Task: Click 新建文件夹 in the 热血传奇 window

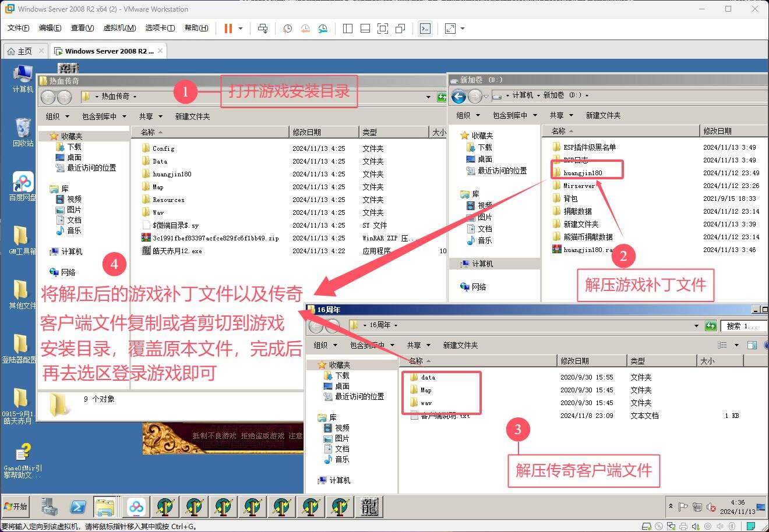Action: (x=192, y=116)
